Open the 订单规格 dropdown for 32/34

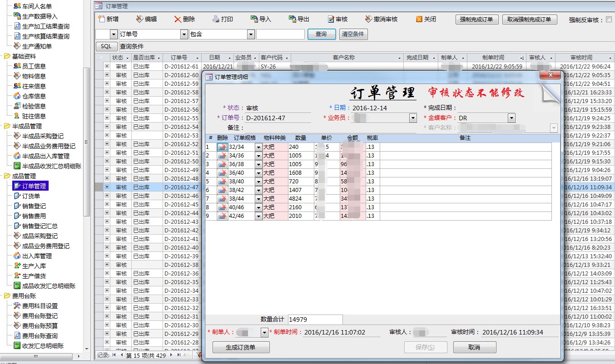pos(258,147)
